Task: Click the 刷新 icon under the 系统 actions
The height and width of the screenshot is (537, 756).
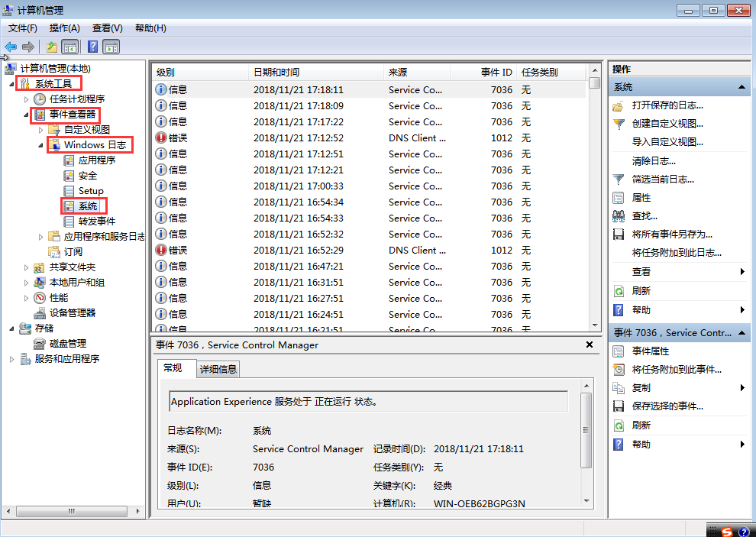Action: [618, 291]
